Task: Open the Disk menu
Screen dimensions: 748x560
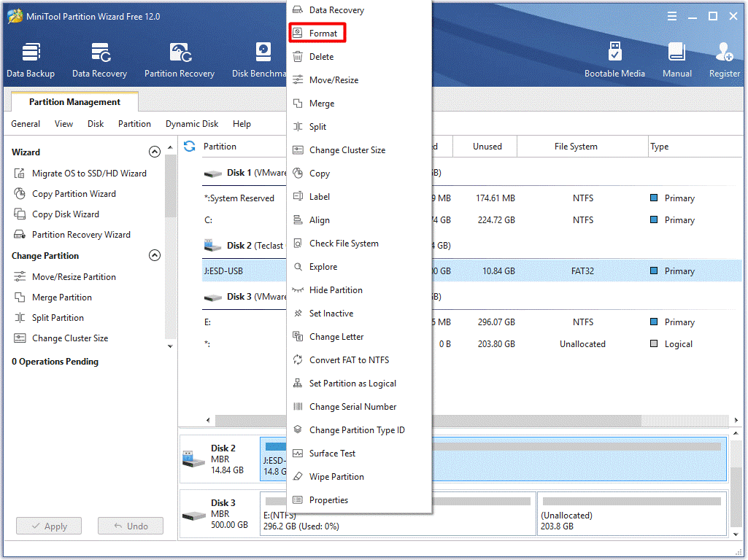Action: (96, 124)
